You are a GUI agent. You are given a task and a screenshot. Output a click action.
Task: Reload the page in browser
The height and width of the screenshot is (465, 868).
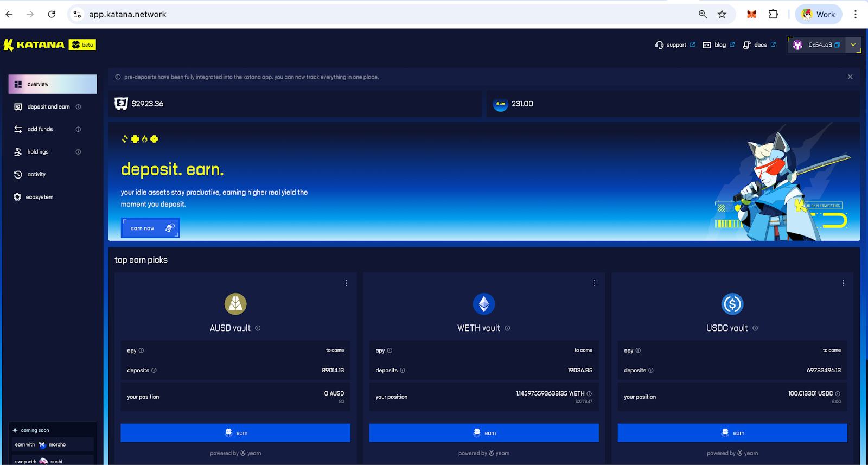coord(52,15)
